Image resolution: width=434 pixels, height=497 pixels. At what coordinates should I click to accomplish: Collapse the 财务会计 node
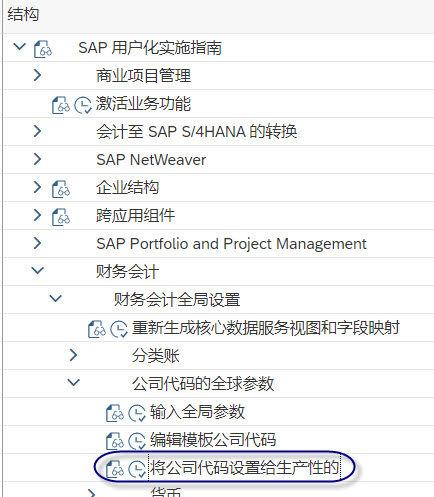[38, 270]
